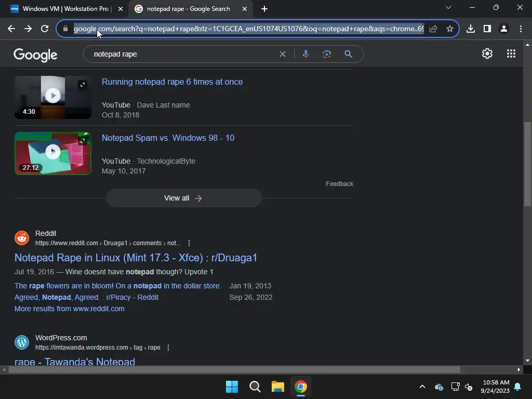
Task: Select the Google Search tab
Action: coord(188,9)
